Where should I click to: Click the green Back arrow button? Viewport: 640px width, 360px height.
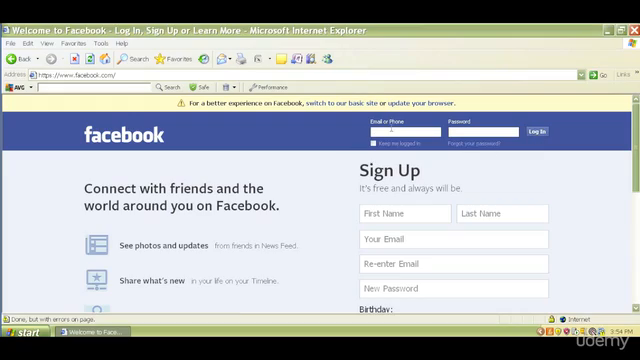click(11, 59)
